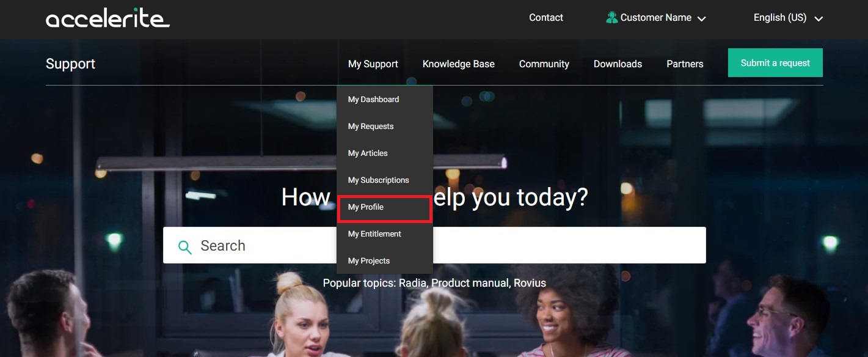Open the Product manual topic link
Screen dimensions: 868x357
tap(470, 283)
